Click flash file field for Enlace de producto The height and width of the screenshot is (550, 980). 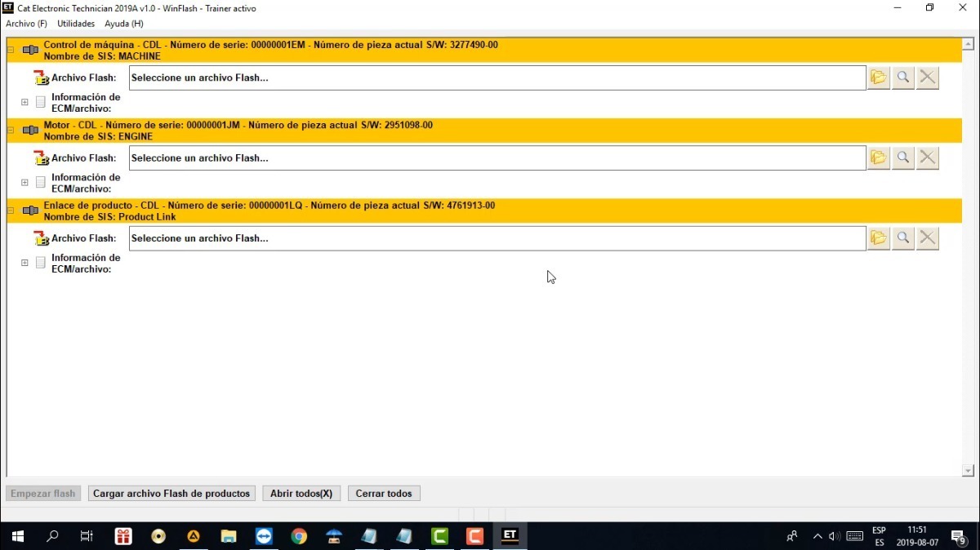[497, 238]
